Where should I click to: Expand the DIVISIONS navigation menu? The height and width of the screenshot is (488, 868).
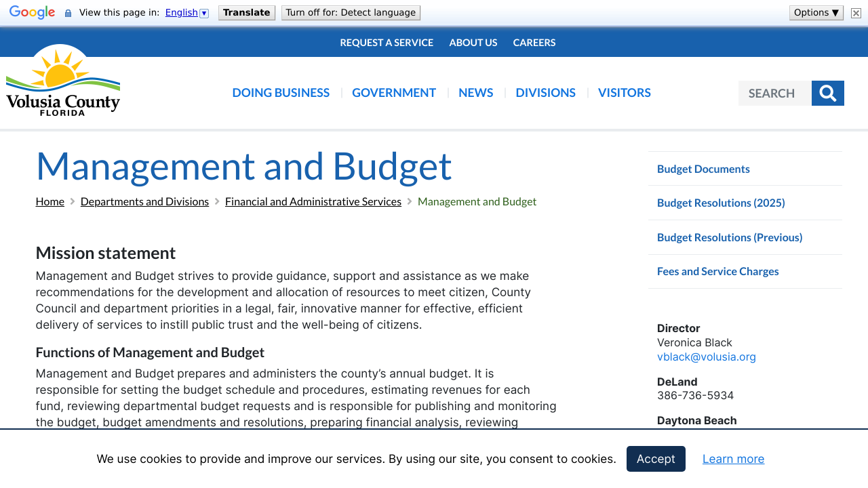click(545, 92)
